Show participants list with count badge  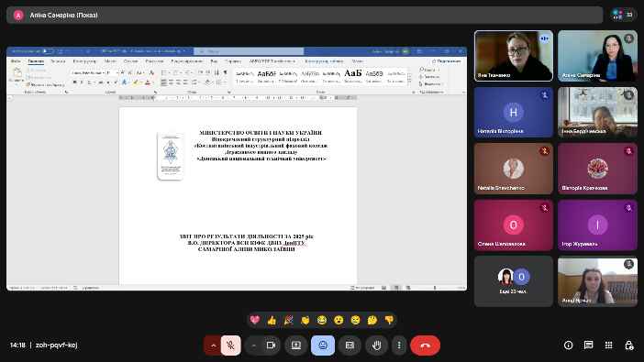click(623, 15)
